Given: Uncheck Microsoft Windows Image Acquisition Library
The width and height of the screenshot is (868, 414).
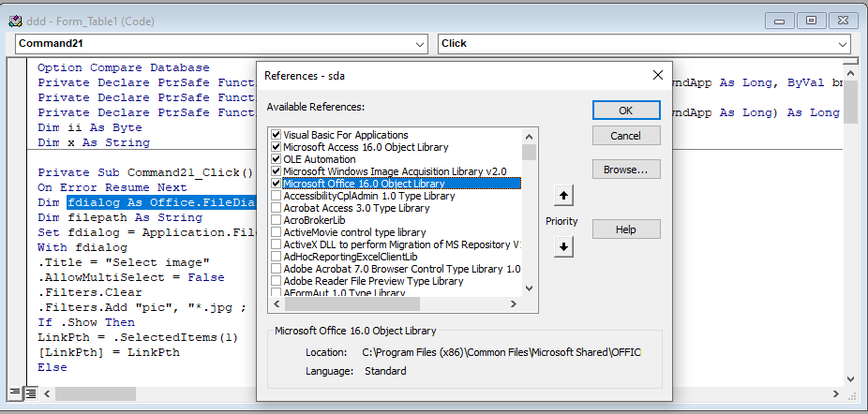Looking at the screenshot, I should click(276, 171).
